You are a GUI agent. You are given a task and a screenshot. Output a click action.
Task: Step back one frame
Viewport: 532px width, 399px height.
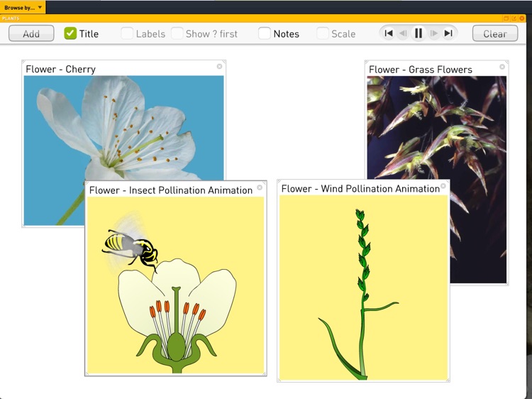(403, 33)
